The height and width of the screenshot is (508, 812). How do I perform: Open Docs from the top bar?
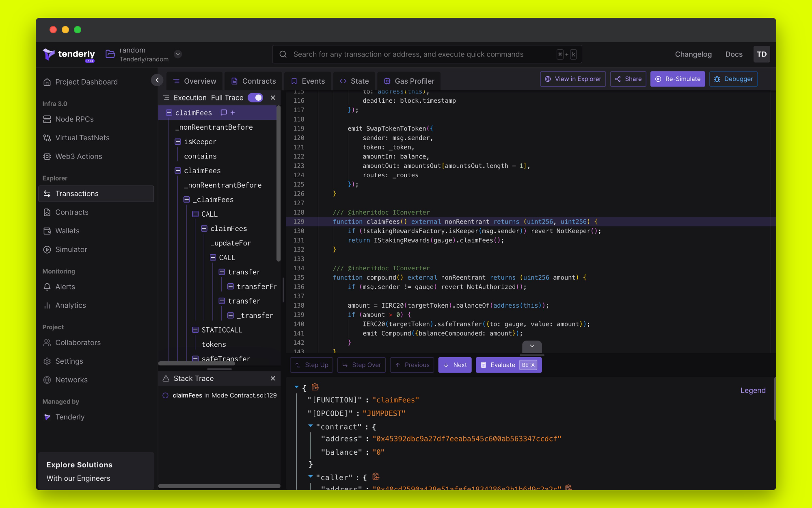(734, 54)
